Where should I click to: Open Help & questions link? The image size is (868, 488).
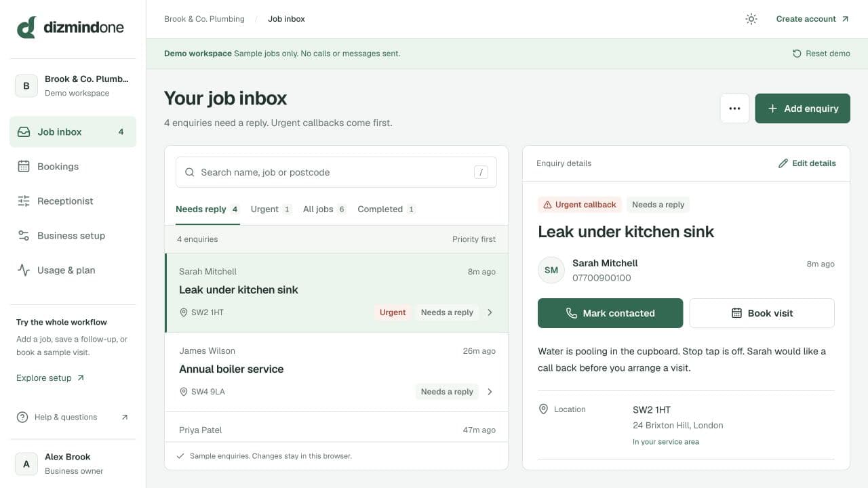click(x=73, y=418)
